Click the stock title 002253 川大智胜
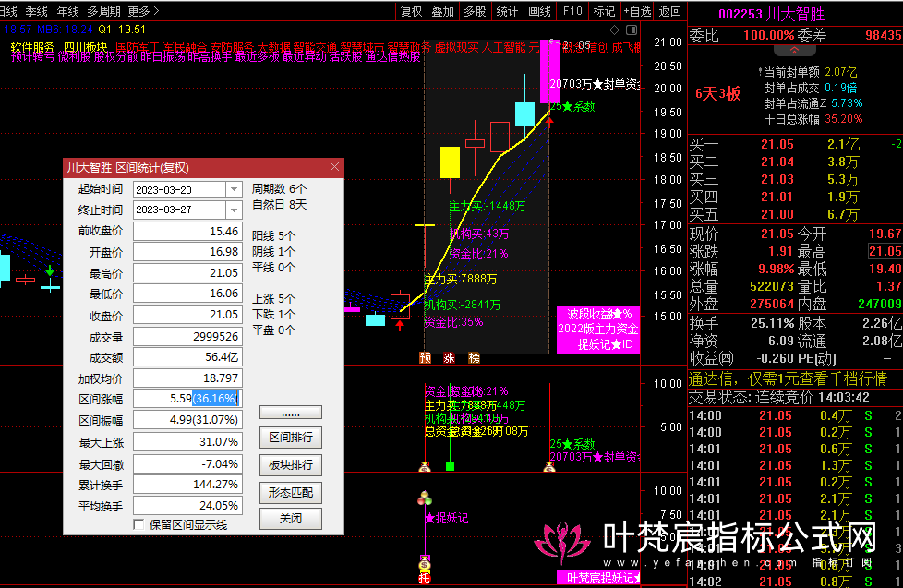 pyautogui.click(x=772, y=14)
